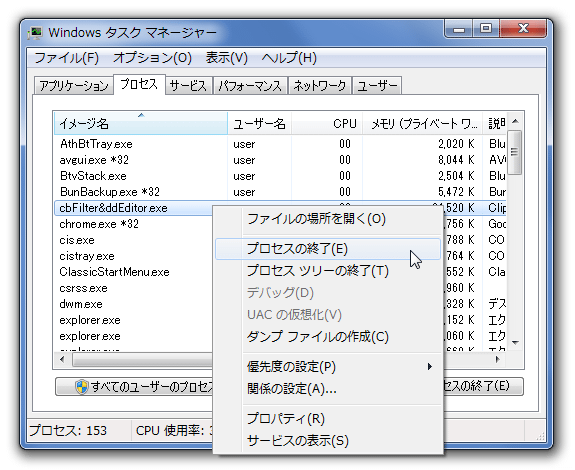Choose ファイルの場所を開く(O) in context menu
575x470 pixels.
tap(328, 219)
